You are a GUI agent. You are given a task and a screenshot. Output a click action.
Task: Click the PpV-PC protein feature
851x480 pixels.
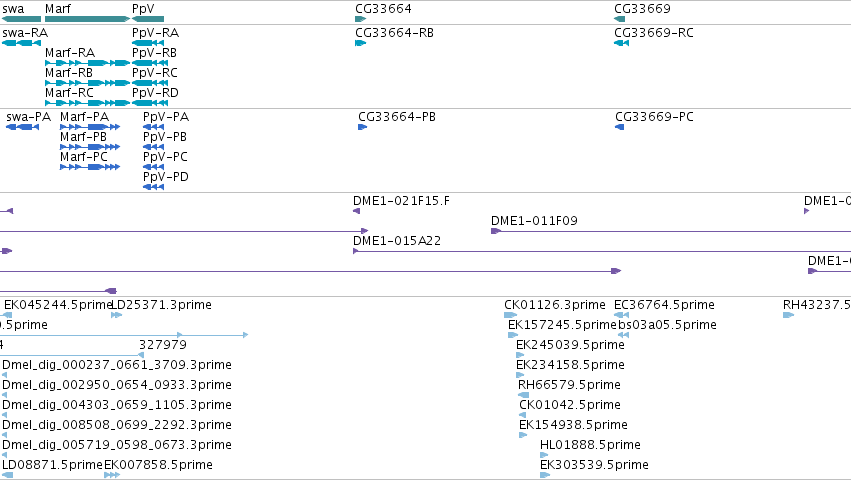click(x=154, y=167)
